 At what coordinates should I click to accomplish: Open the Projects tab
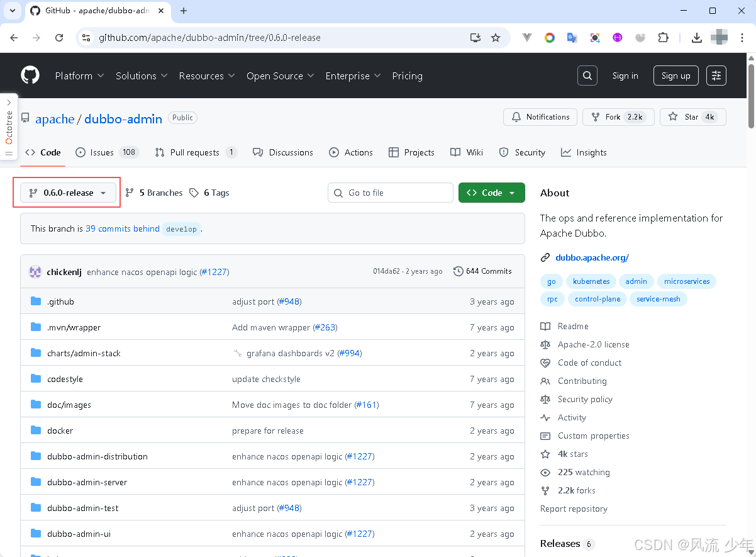click(x=411, y=152)
